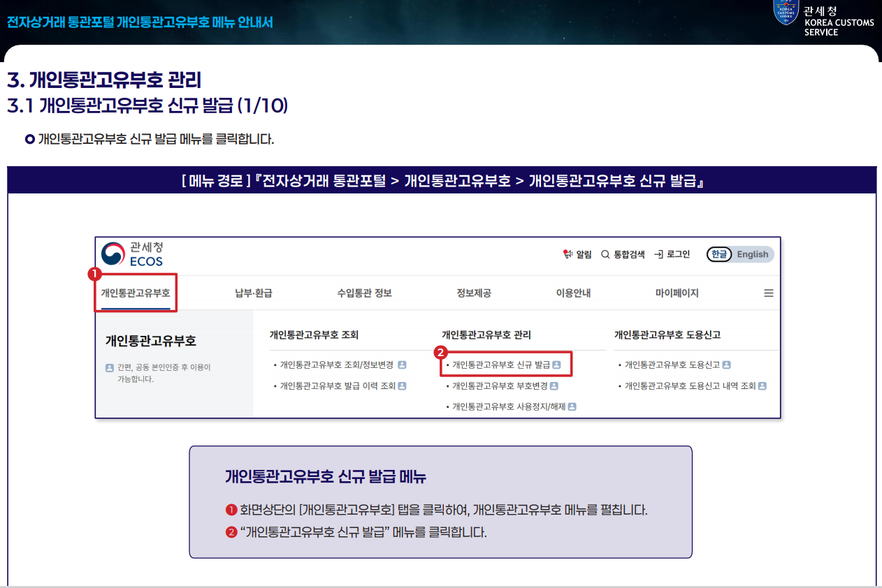
Task: Switch language toggle to English
Action: (x=752, y=254)
